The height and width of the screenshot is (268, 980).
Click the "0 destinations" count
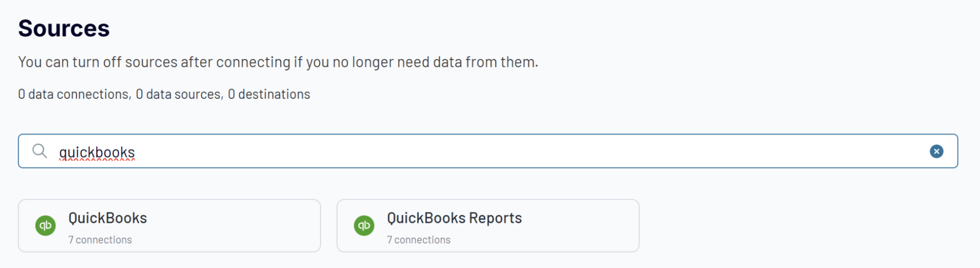pyautogui.click(x=269, y=94)
